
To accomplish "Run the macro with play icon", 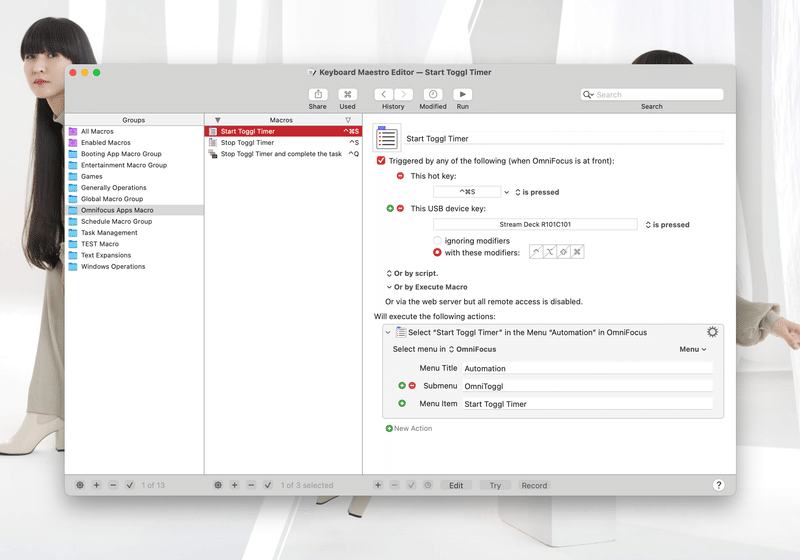I will click(x=462, y=94).
